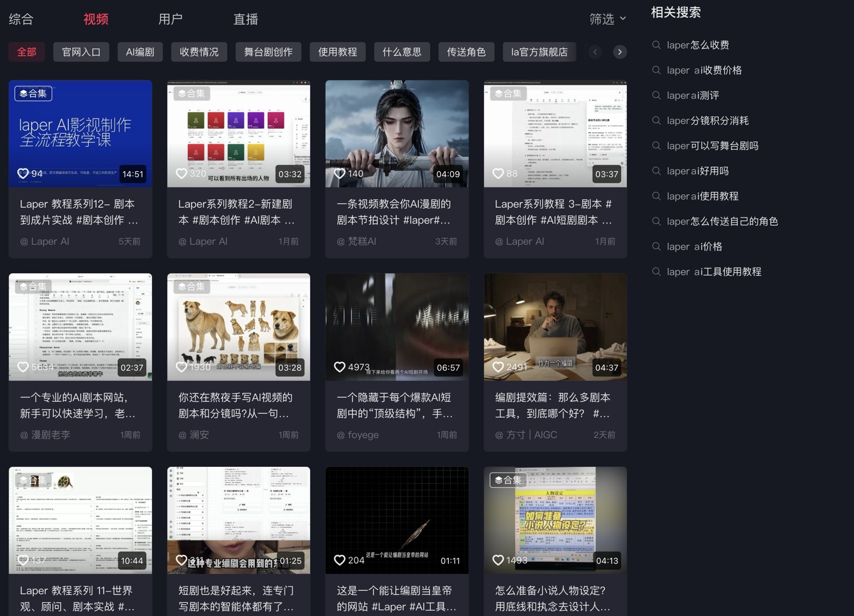
Task: Like the video with 204 hearts
Action: 339,560
